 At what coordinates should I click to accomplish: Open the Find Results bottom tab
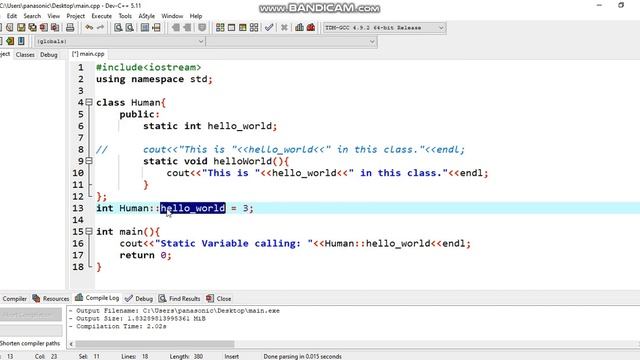click(x=180, y=299)
